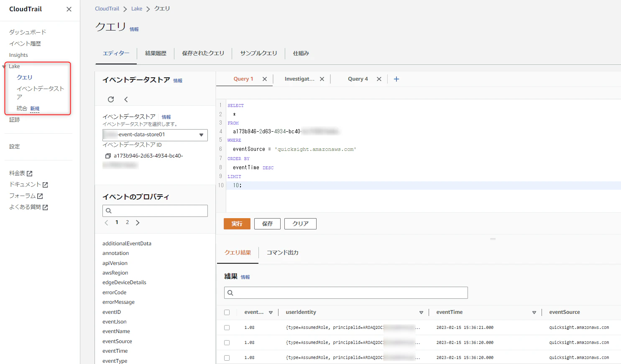Select the edgeDeviceDetails property
The height and width of the screenshot is (364, 621).
(x=124, y=283)
